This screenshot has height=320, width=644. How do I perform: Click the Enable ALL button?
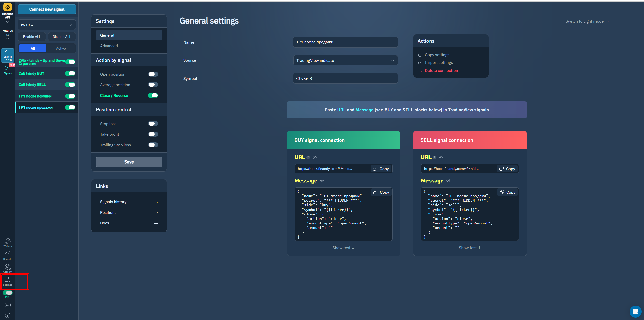[32, 37]
